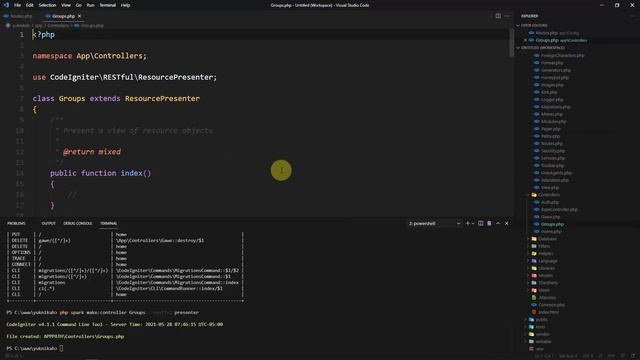
Task: Open Services.php in explorer
Action: tap(553, 158)
